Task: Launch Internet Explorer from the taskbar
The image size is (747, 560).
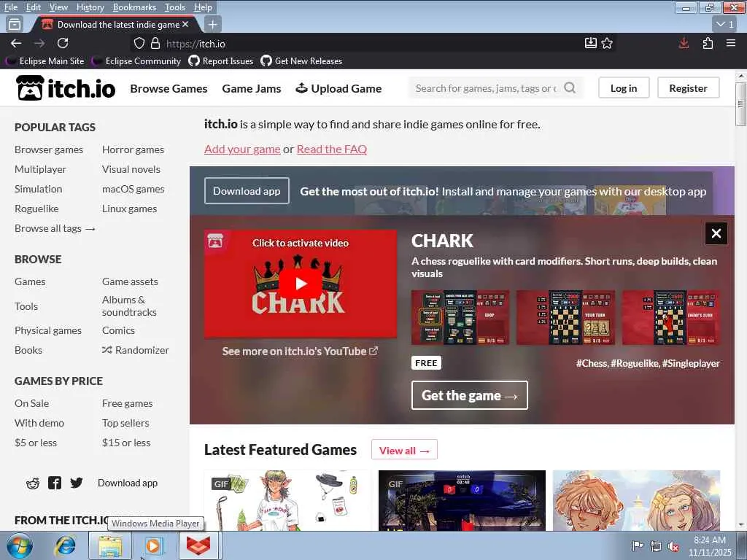Action: click(64, 545)
